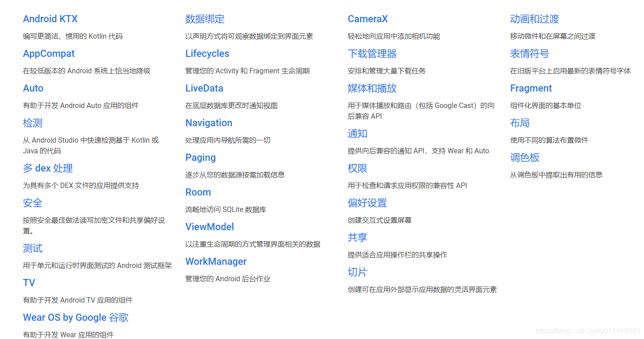This screenshot has width=644, height=339.
Task: Go to the 媒体和播放 link
Action: click(372, 88)
